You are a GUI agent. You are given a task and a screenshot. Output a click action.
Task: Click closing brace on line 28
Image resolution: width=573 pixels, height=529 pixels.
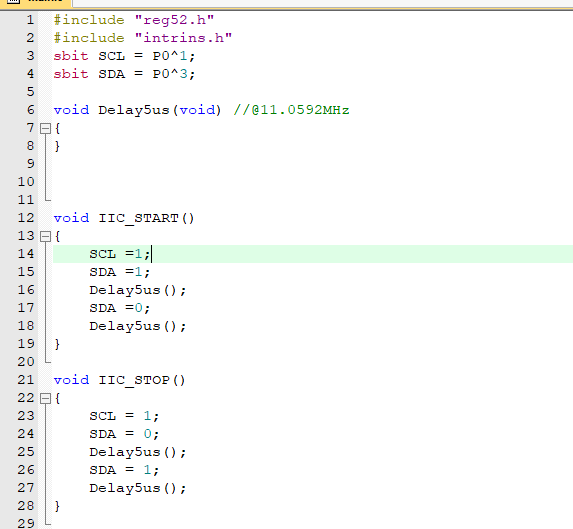[x=57, y=506]
